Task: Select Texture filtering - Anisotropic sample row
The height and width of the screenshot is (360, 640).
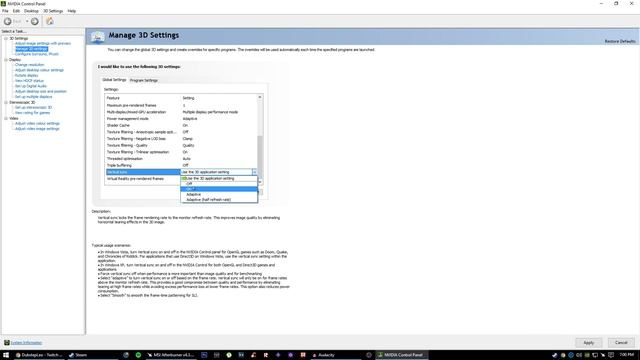Action: click(181, 132)
